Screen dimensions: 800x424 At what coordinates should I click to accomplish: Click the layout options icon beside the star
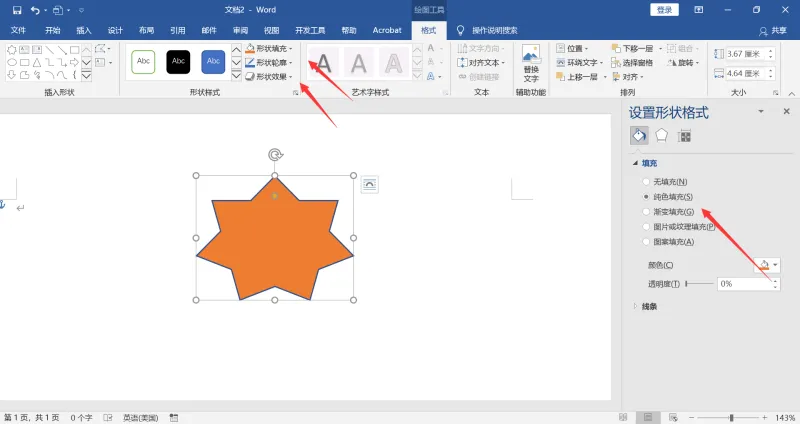pyautogui.click(x=369, y=184)
